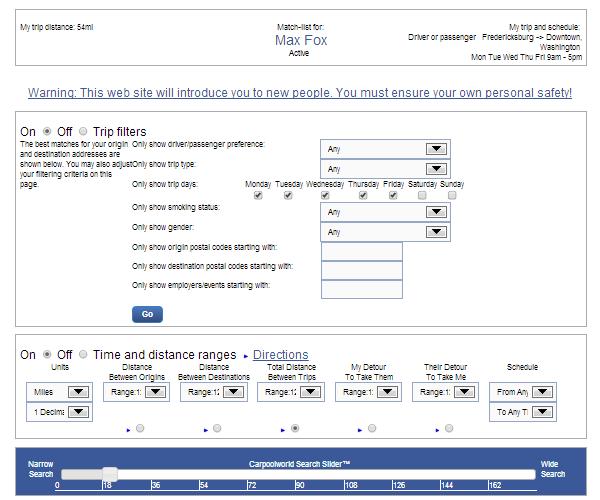The image size is (600, 500).
Task: Click the personal safety warning link
Action: point(300,93)
